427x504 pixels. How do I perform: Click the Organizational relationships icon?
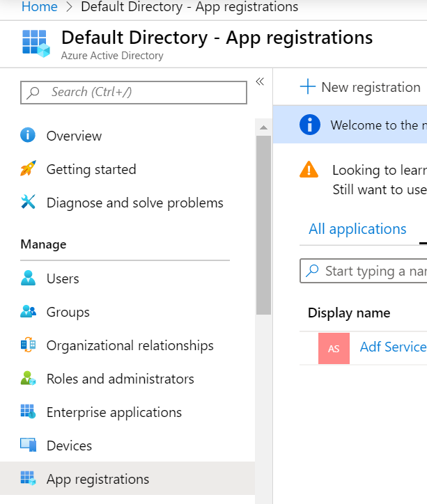click(x=28, y=345)
